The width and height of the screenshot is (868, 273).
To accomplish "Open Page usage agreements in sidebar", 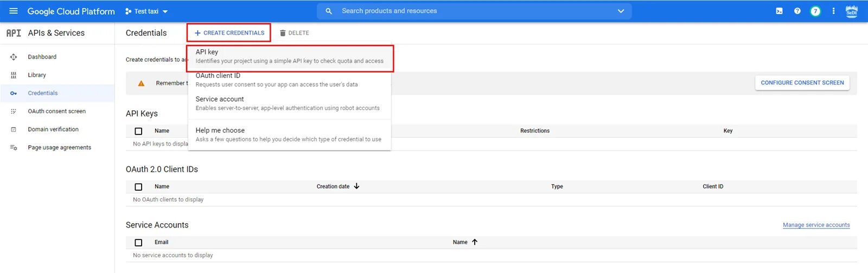I will [60, 147].
